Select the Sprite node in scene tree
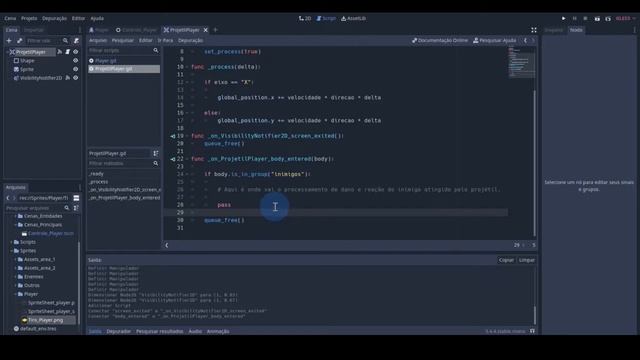Image resolution: width=640 pixels, height=360 pixels. pos(27,69)
